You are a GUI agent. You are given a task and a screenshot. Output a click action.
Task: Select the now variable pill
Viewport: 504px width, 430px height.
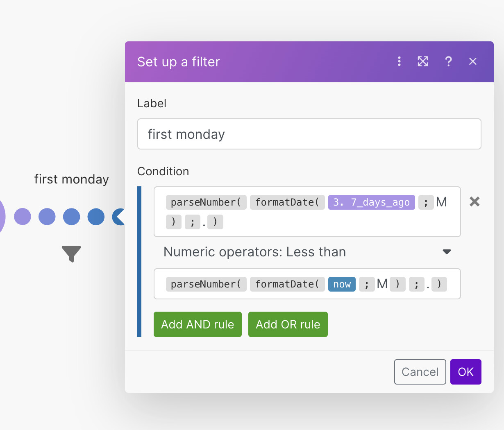point(342,284)
